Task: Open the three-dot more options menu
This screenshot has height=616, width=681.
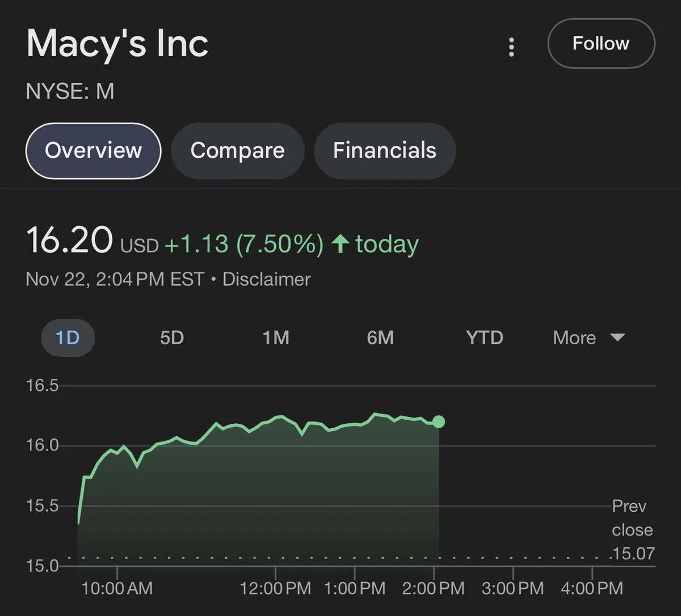Action: pyautogui.click(x=511, y=47)
